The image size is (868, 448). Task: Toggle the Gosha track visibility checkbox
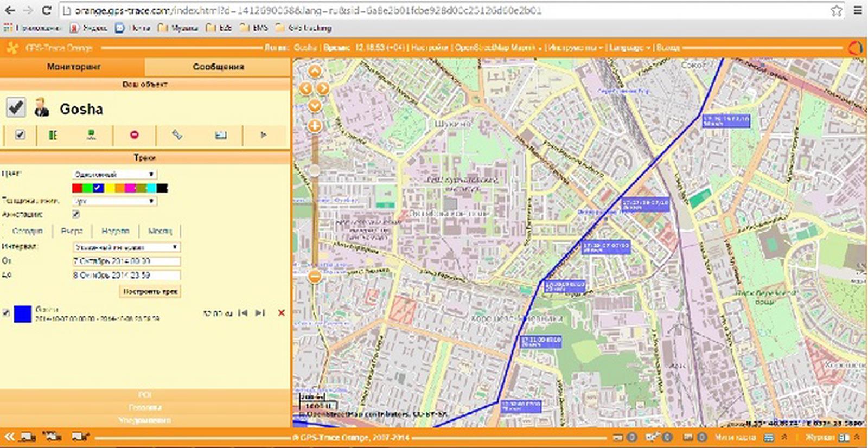coord(6,313)
